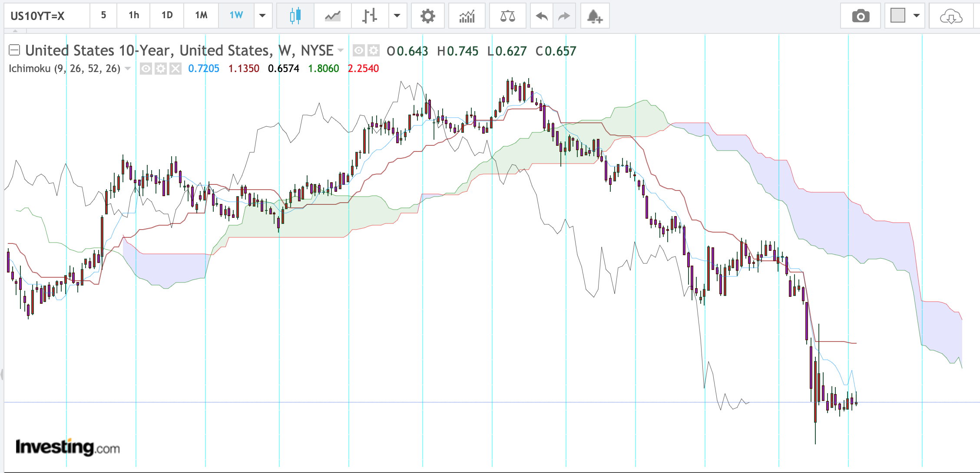
Task: Collapse the legend with minus box
Action: pyautogui.click(x=14, y=50)
